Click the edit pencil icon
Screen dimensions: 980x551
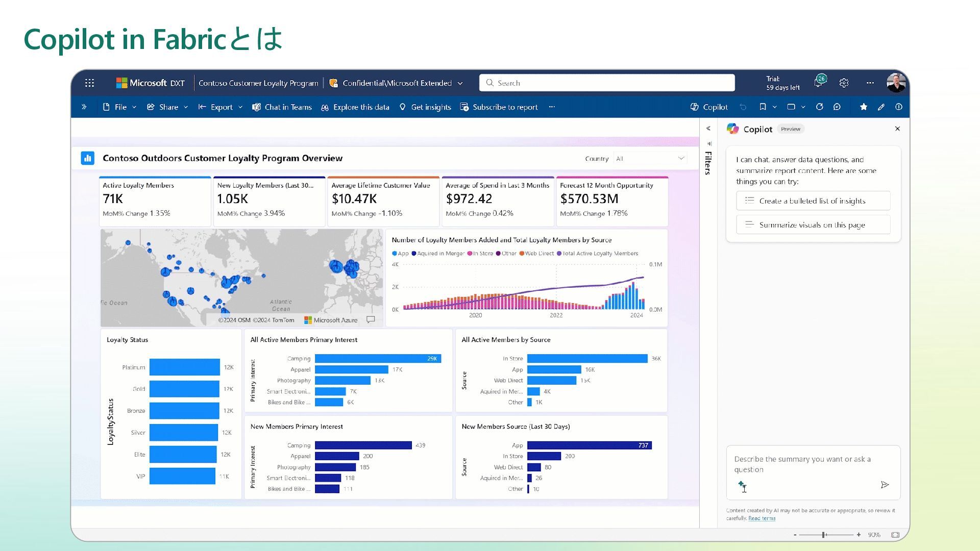pyautogui.click(x=881, y=107)
